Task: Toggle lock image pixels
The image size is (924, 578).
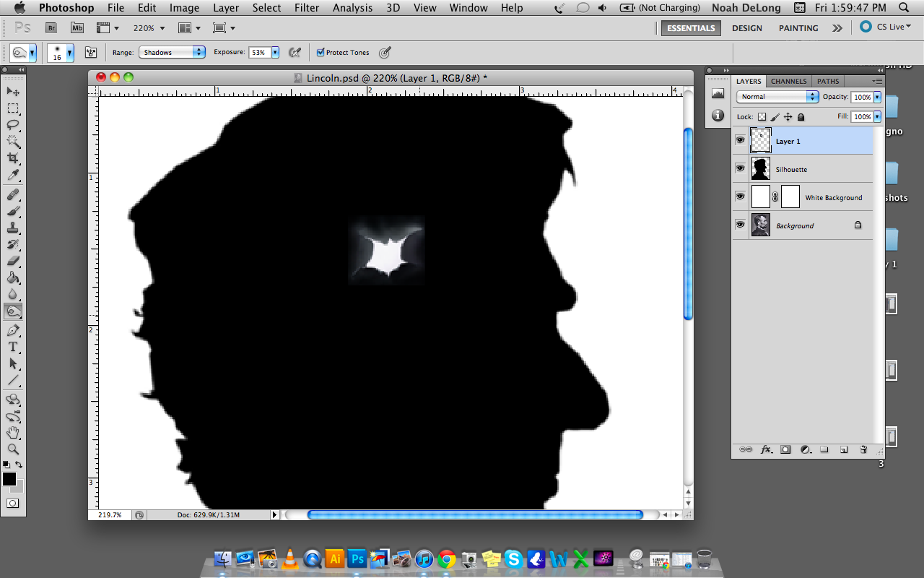Action: pyautogui.click(x=775, y=117)
